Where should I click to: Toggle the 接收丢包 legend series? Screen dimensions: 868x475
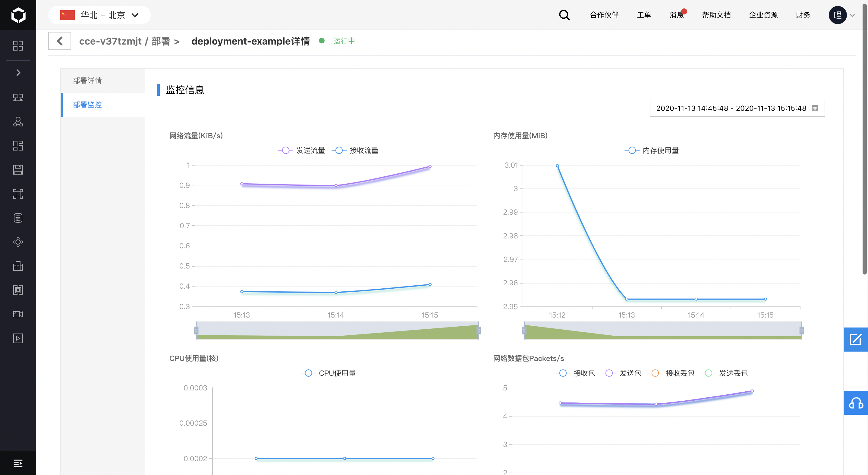[671, 373]
